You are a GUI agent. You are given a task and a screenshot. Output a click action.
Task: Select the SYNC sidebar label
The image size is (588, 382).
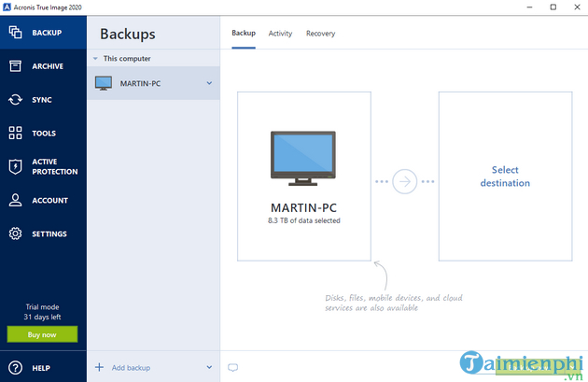42,100
